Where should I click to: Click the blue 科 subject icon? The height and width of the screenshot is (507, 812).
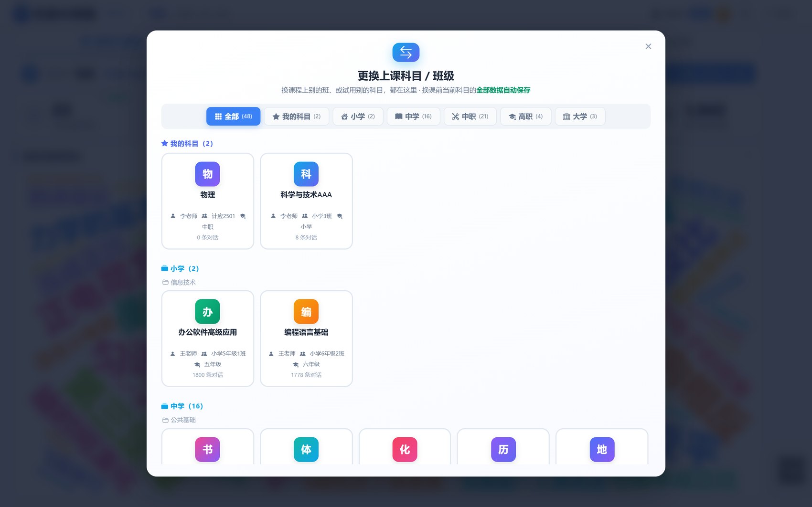pyautogui.click(x=306, y=174)
